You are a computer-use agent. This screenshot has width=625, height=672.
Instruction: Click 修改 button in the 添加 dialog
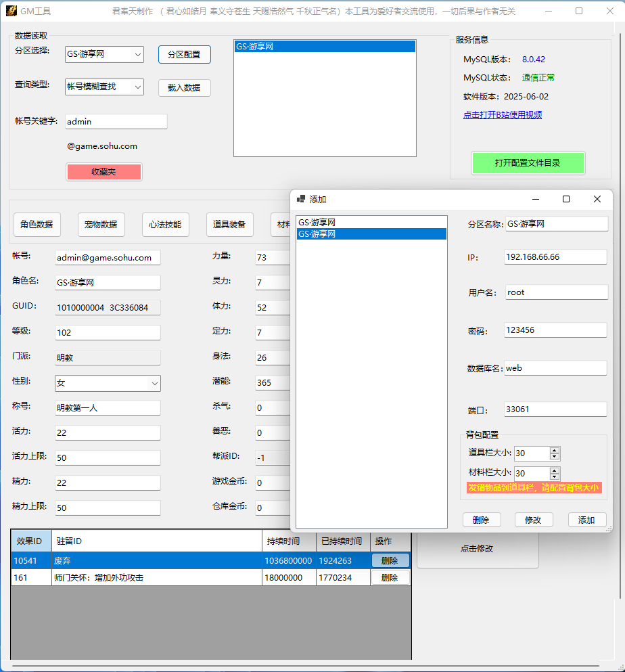click(x=534, y=520)
